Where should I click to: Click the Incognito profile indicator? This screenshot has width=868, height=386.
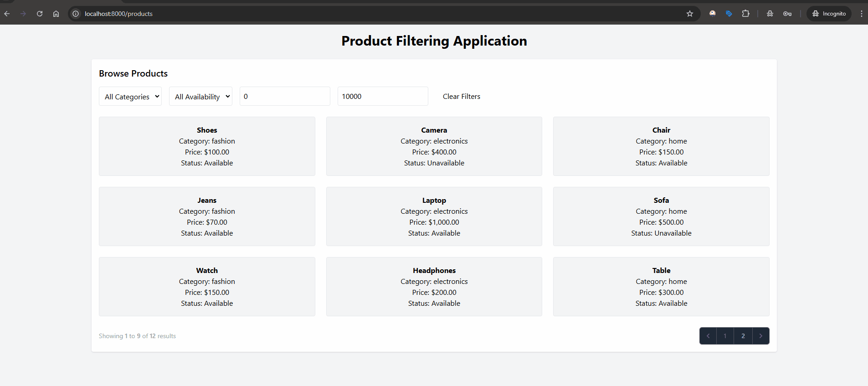tap(829, 14)
